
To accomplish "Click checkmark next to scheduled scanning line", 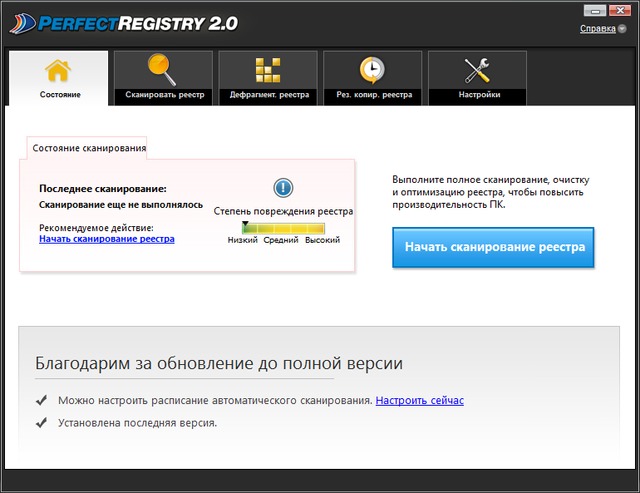I will [41, 400].
